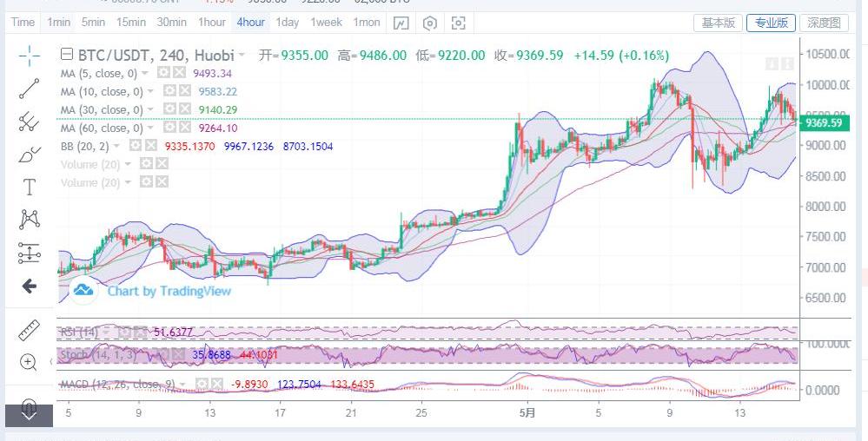Viewport: 868px width, 441px height.
Task: Open the measure ruler tool
Action: (x=29, y=330)
